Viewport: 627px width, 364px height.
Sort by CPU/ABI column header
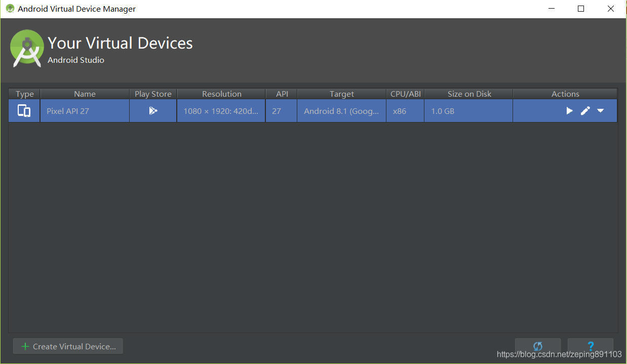click(405, 94)
